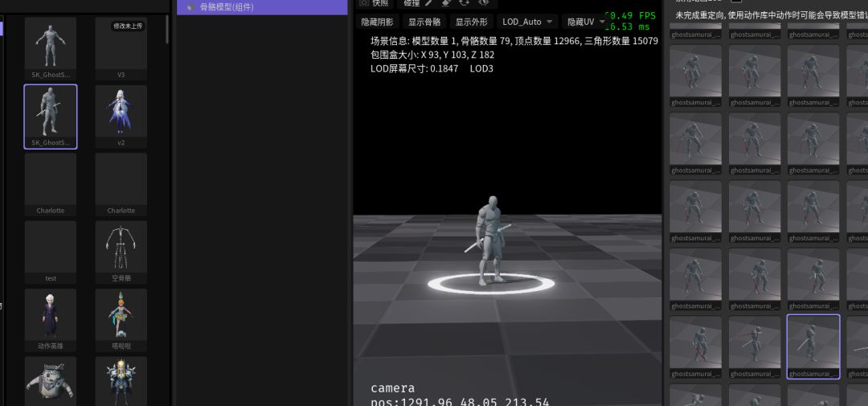
Task: Select the bear character thumbnail
Action: click(x=51, y=381)
